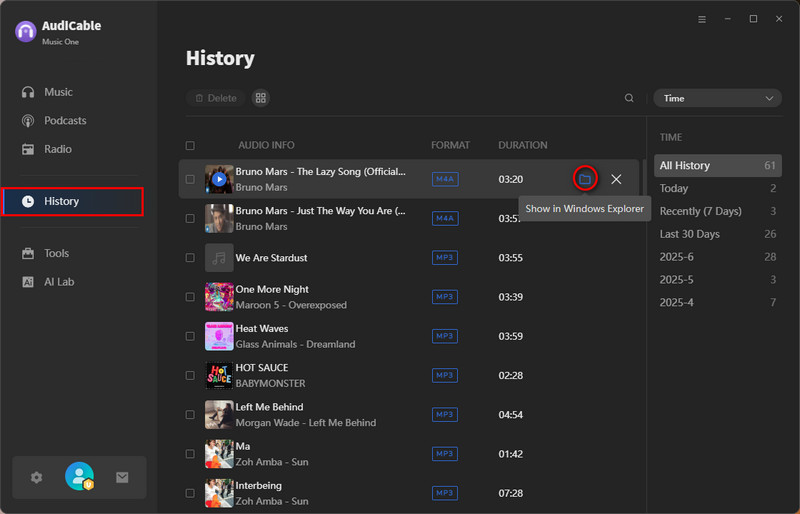Show The Lazy Song in Windows Explorer

(x=585, y=179)
